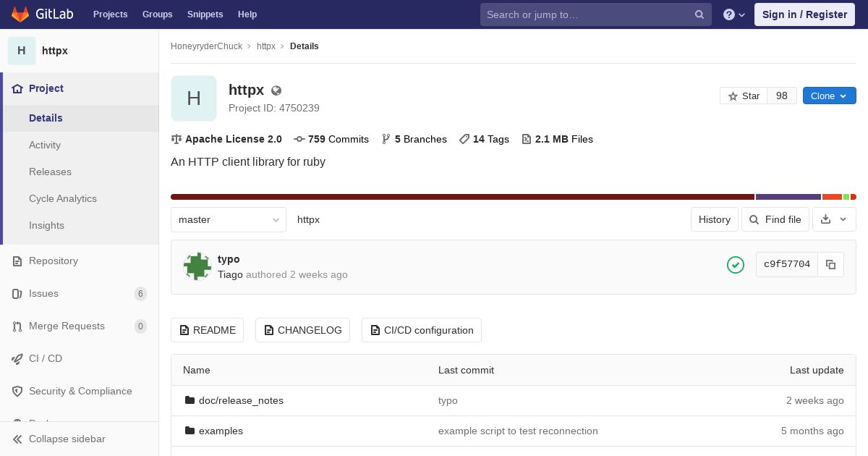Viewport: 868px width, 456px height.
Task: Open the example script to test reconnection commit
Action: click(518, 431)
